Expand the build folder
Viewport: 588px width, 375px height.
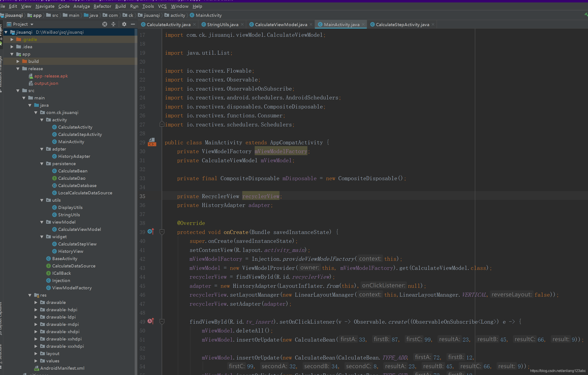point(18,61)
